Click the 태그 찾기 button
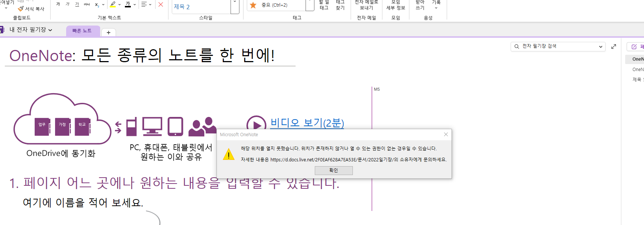644x225 pixels. pos(340,5)
